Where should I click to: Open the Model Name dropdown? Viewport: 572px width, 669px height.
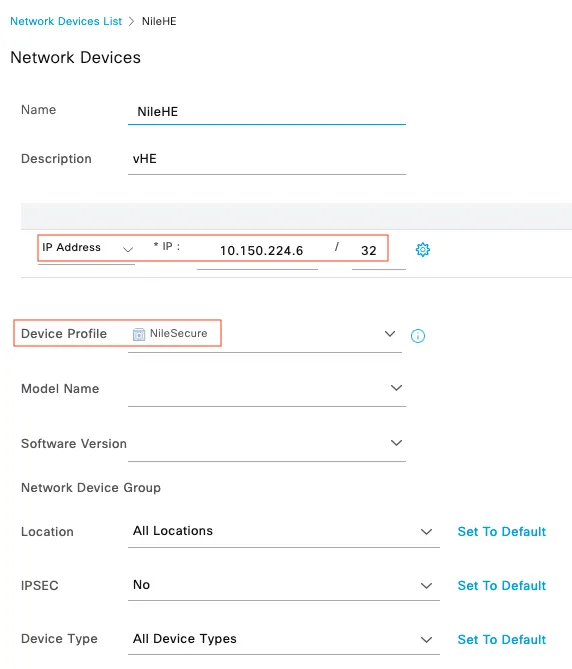tap(267, 389)
